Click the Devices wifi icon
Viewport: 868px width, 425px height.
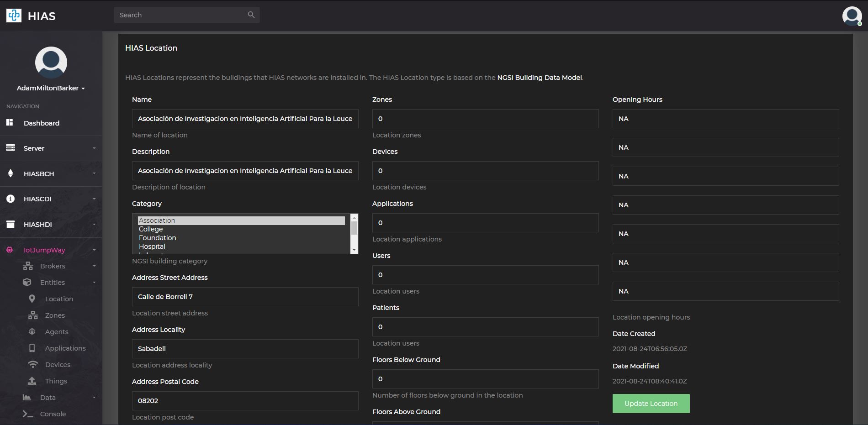33,364
